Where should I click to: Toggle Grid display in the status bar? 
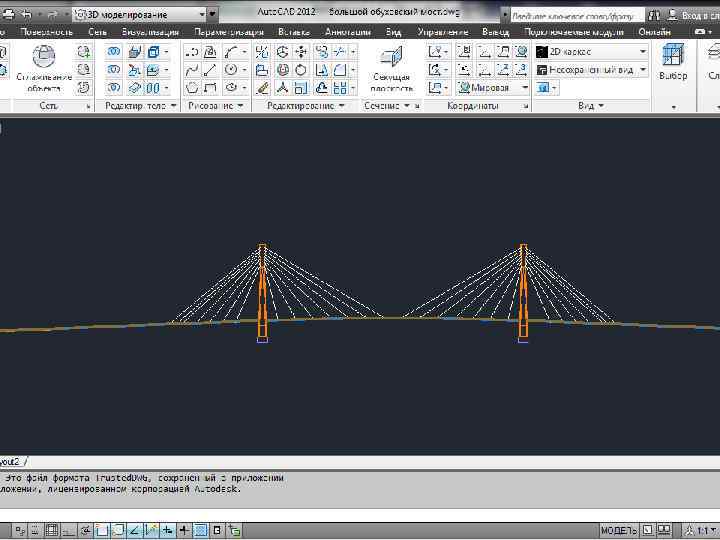click(x=52, y=529)
